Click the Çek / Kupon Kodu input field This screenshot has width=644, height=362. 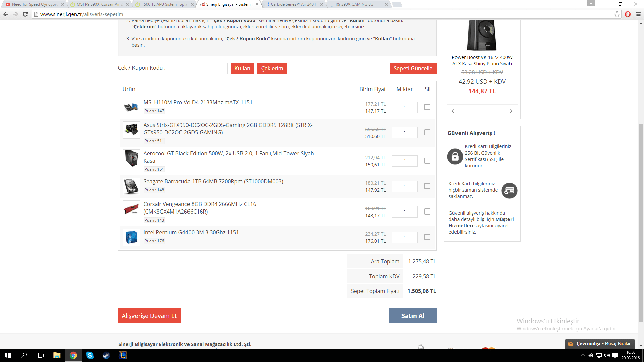coord(198,68)
